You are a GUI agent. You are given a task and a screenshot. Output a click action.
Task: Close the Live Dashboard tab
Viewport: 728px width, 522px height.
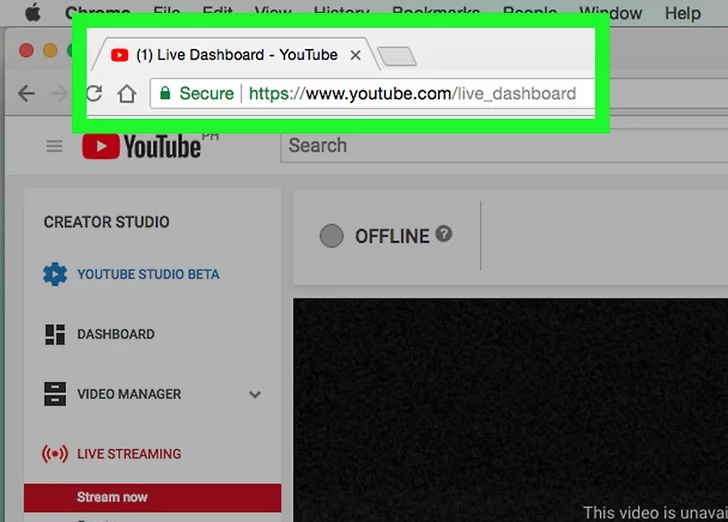click(355, 55)
